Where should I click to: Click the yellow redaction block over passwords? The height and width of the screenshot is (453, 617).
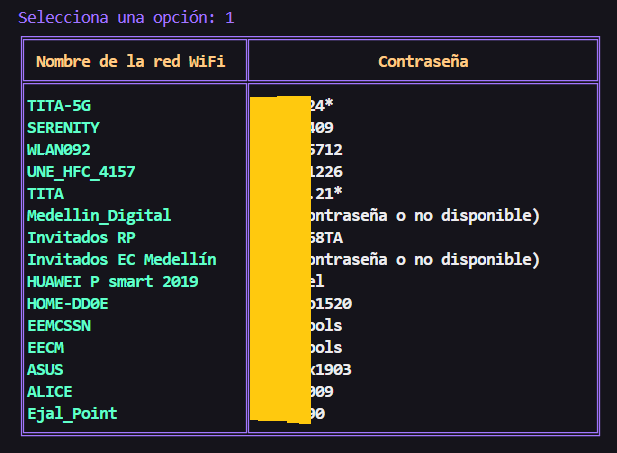279,260
